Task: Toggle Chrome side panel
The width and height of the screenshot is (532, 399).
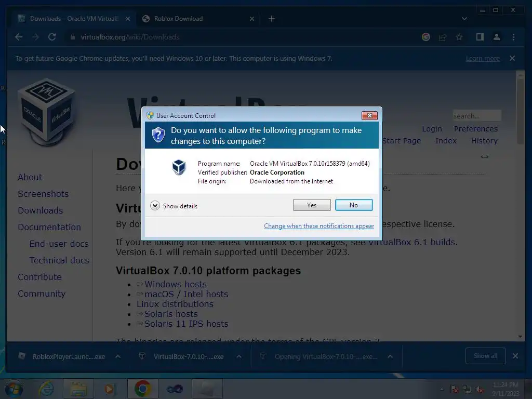Action: [x=480, y=37]
